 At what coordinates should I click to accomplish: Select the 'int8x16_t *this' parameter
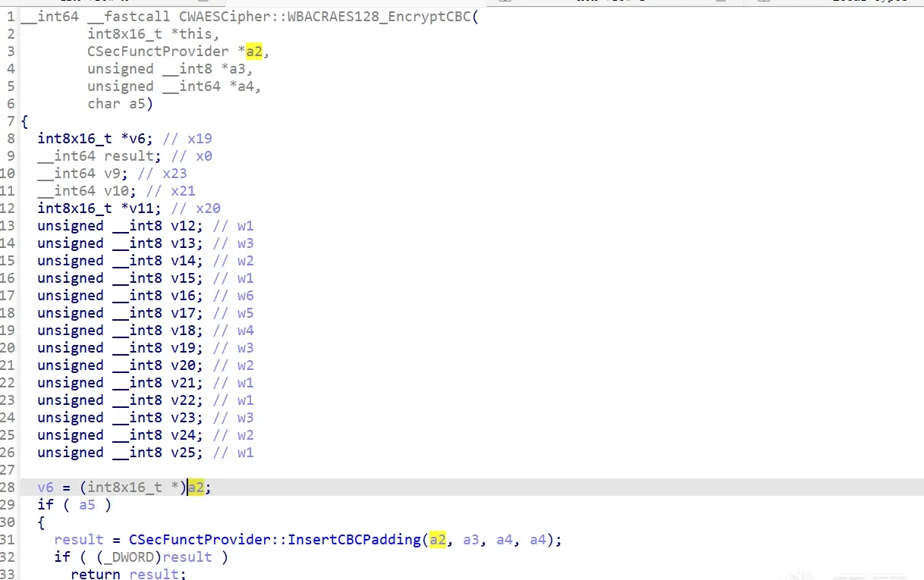153,33
